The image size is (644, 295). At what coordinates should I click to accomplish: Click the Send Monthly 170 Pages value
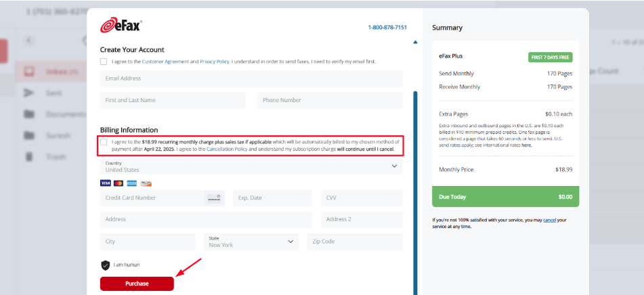pyautogui.click(x=559, y=74)
